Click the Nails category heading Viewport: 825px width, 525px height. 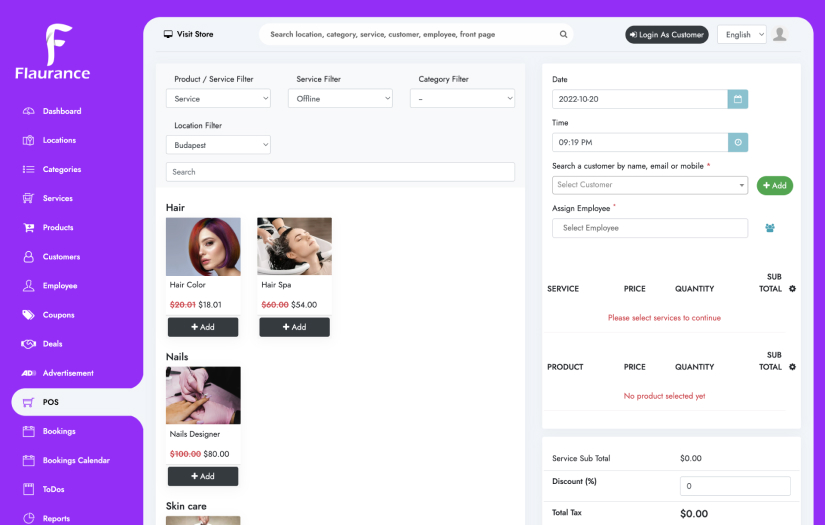click(x=177, y=357)
